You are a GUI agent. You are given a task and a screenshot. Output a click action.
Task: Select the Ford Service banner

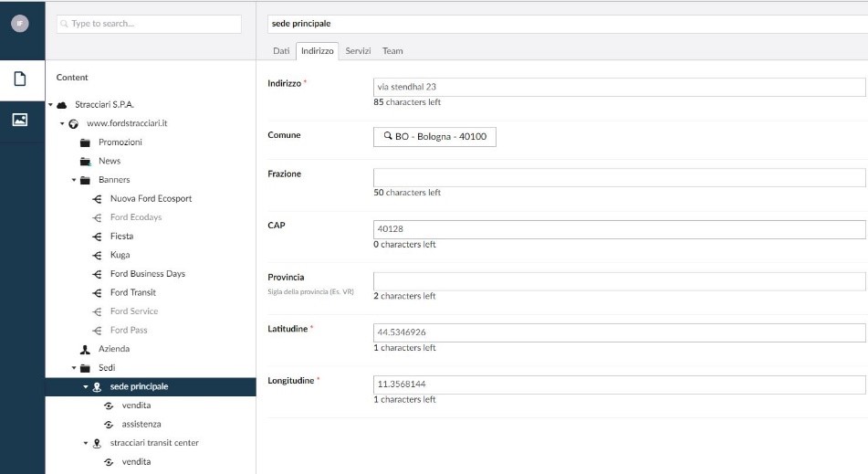(x=134, y=311)
